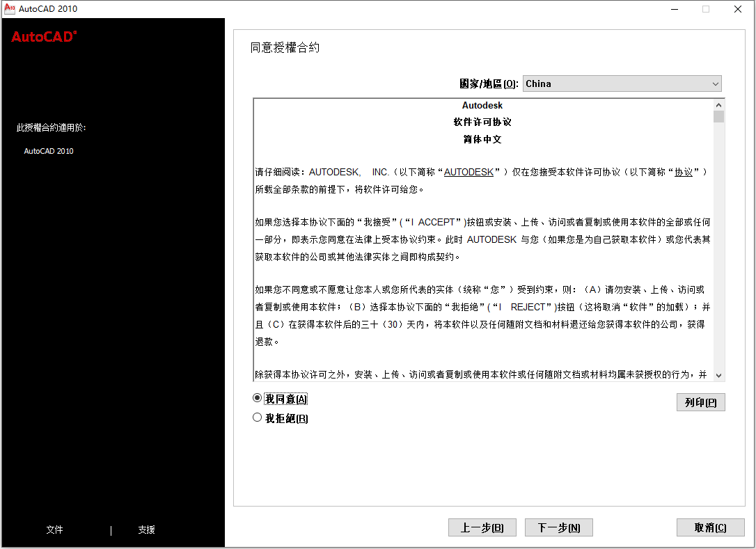This screenshot has width=756, height=549.
Task: Click the 列印(P) print button
Action: click(x=700, y=402)
